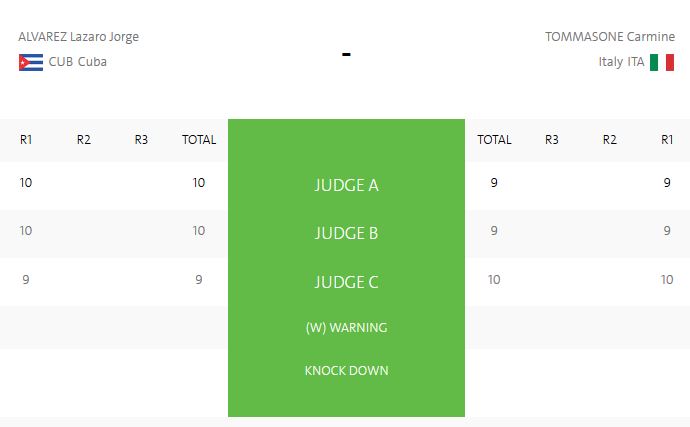Click the JUDGE C row label
690x427 pixels.
[346, 282]
